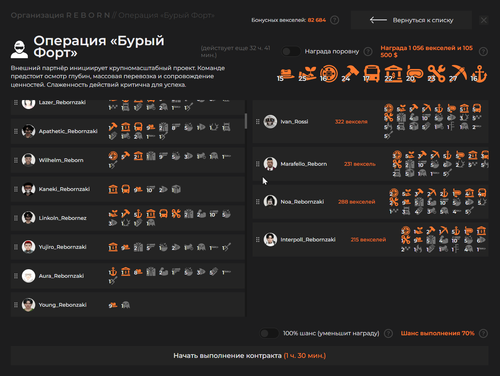Click the bonus bills value 82 684
The image size is (500, 376).
point(317,20)
